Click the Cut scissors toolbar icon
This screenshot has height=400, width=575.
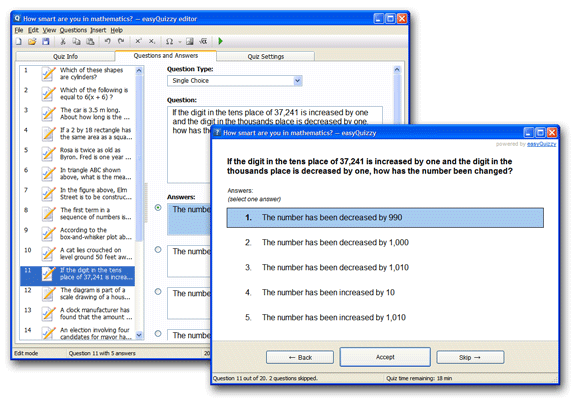tap(63, 41)
